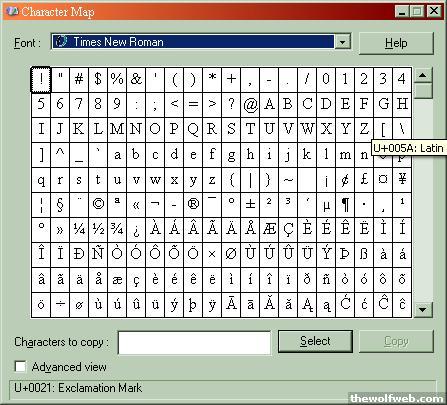The image size is (447, 405).
Task: Click the Help button
Action: (396, 43)
